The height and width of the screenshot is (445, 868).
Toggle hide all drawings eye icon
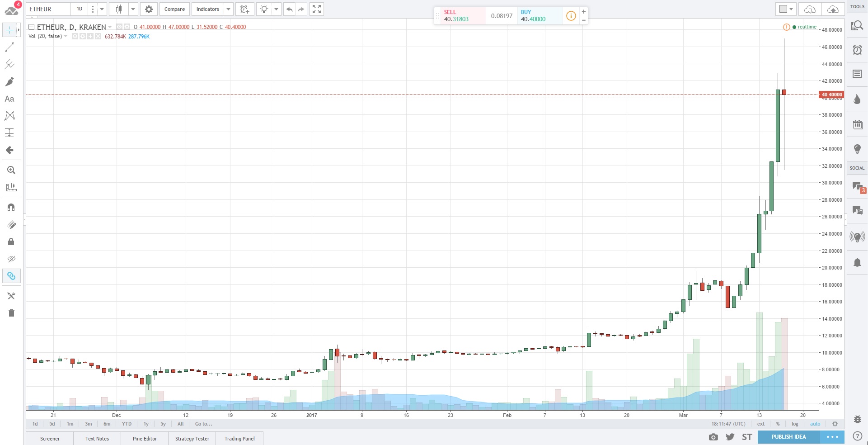point(11,259)
